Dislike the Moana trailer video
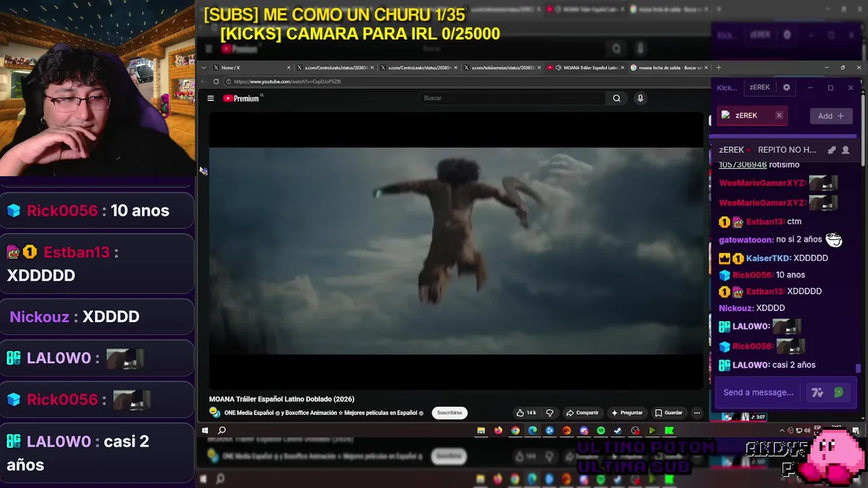Screen dimensions: 868x488 550,413
